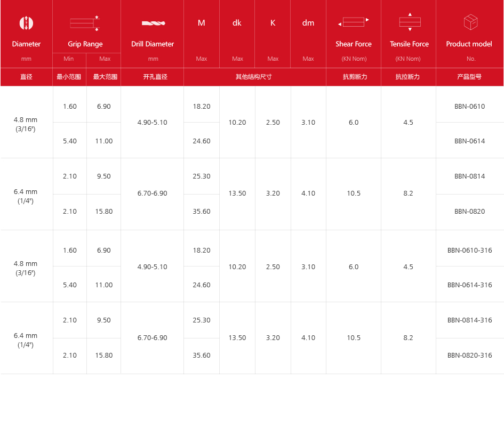Click the Grip Range icon
This screenshot has height=436, width=504.
(x=85, y=23)
